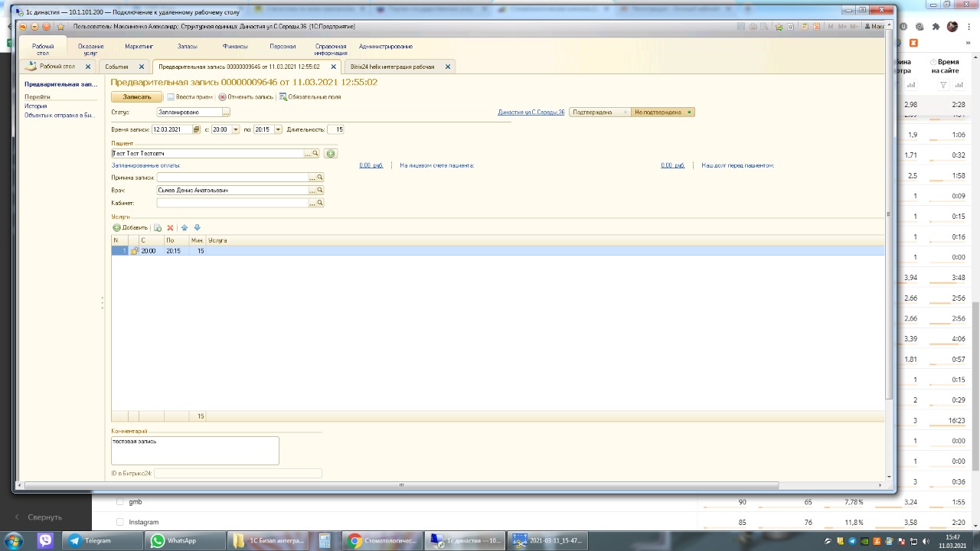The width and height of the screenshot is (980, 551).
Task: Check the gmb row checkbox
Action: click(119, 502)
